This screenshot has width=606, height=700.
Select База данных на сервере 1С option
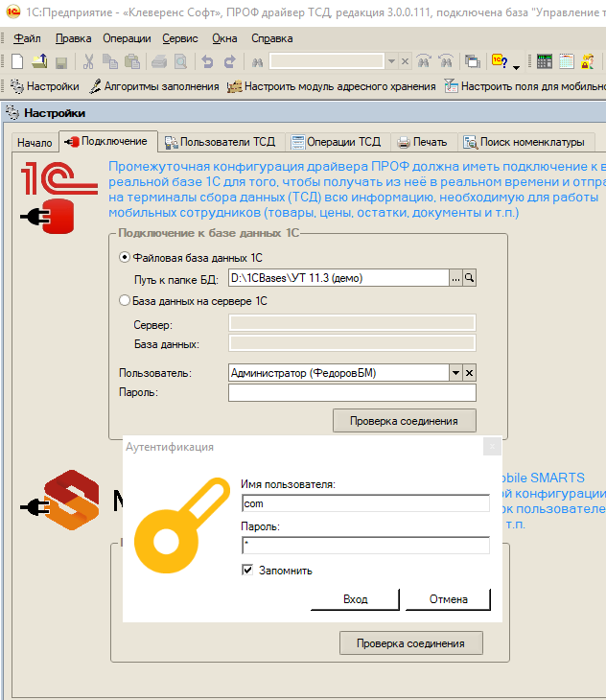125,300
